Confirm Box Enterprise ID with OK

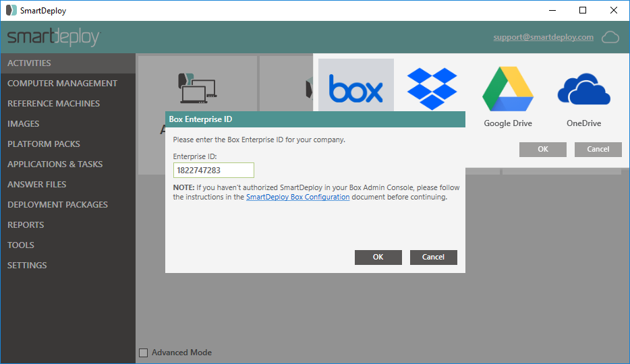tap(378, 257)
